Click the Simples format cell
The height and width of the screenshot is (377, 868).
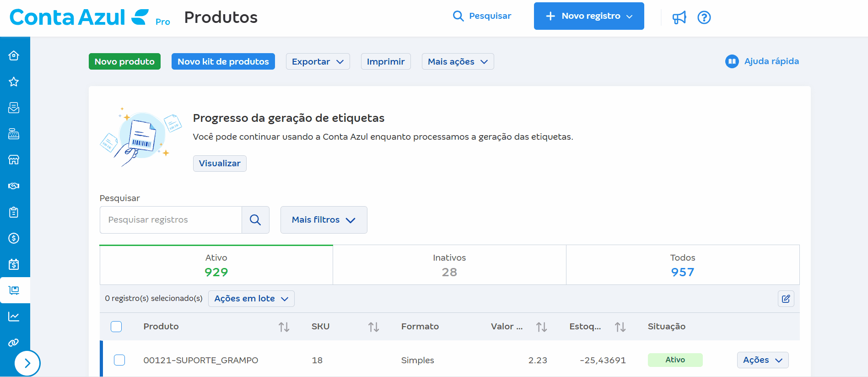pos(417,361)
